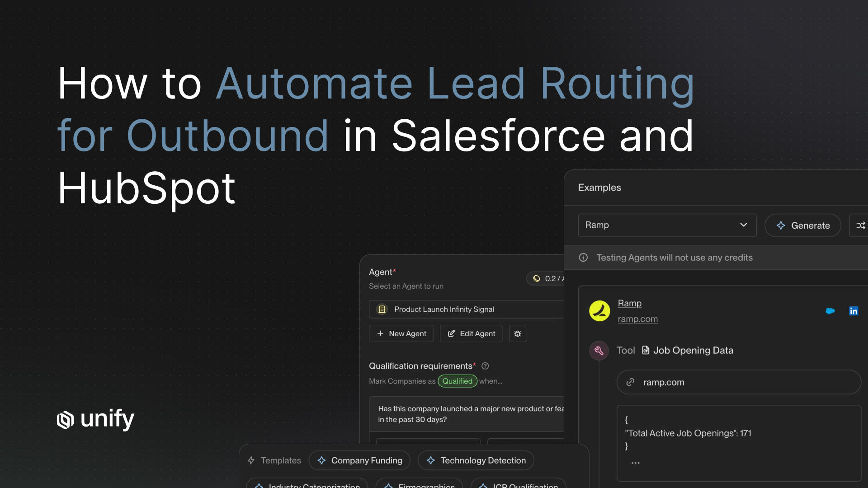
Task: Select the Technology Detection template
Action: [476, 460]
